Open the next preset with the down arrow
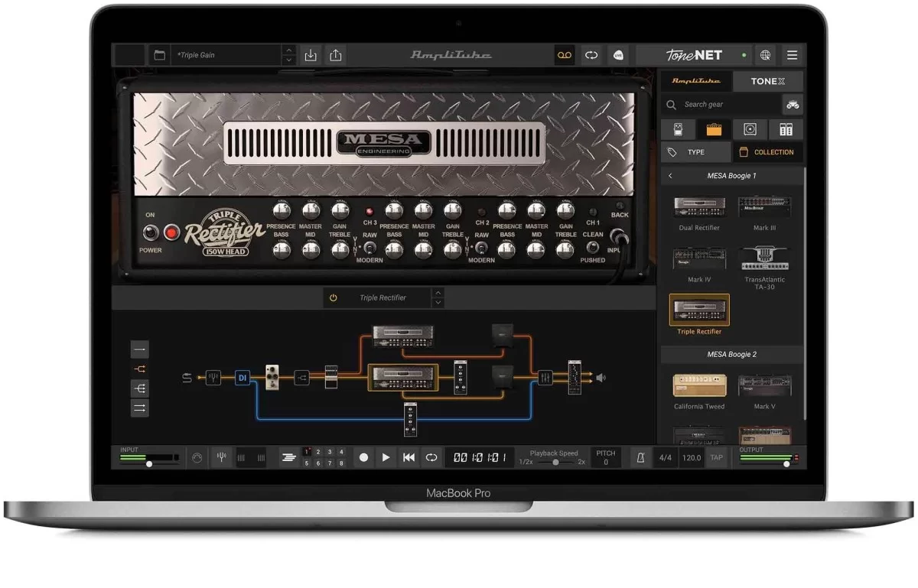Image resolution: width=918 pixels, height=588 pixels. pyautogui.click(x=288, y=59)
